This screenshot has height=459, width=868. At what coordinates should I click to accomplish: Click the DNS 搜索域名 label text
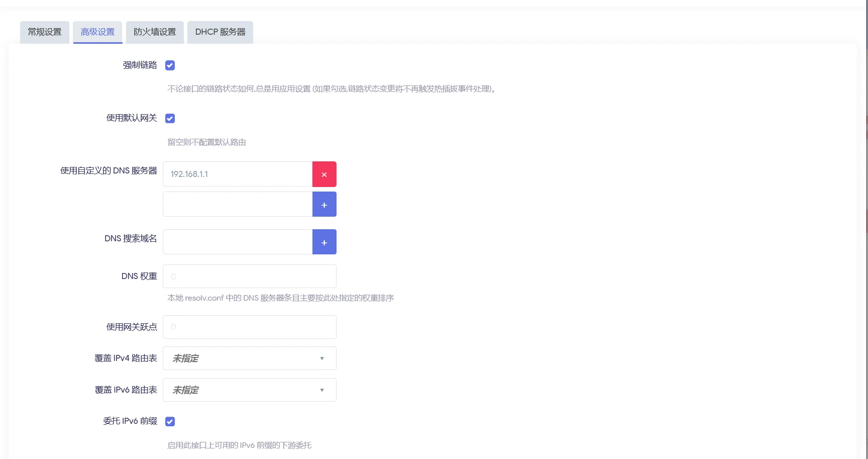click(x=131, y=238)
